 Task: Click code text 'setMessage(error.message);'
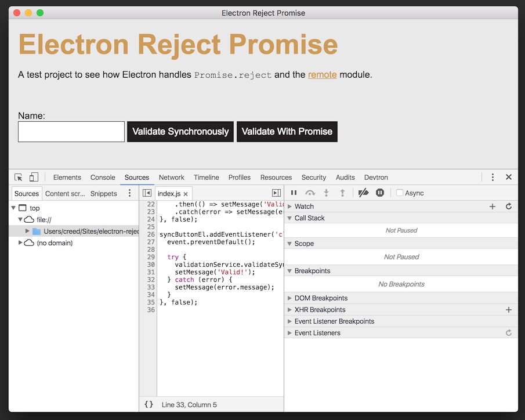pos(225,287)
